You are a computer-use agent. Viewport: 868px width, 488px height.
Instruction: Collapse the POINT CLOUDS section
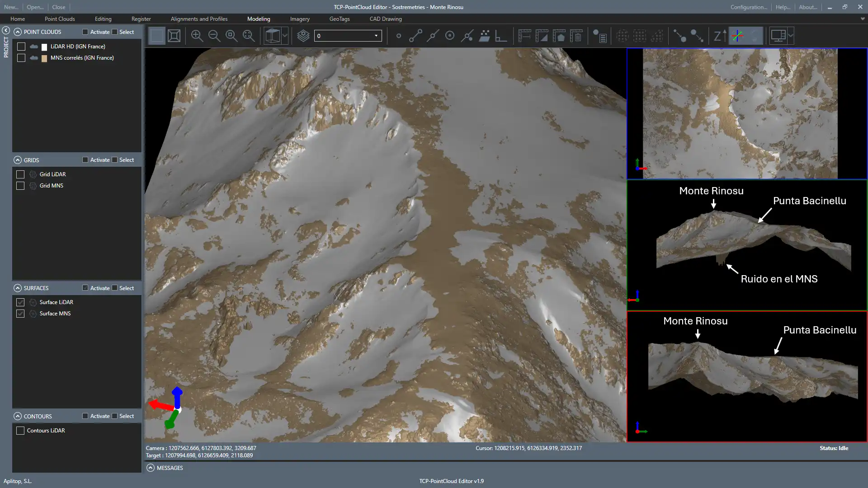point(18,32)
